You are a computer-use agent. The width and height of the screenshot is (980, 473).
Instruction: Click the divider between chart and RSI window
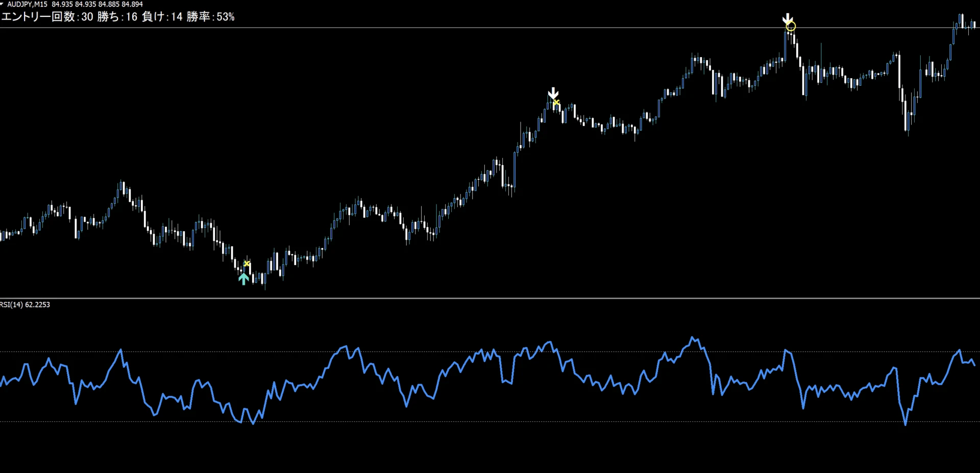tap(490, 298)
